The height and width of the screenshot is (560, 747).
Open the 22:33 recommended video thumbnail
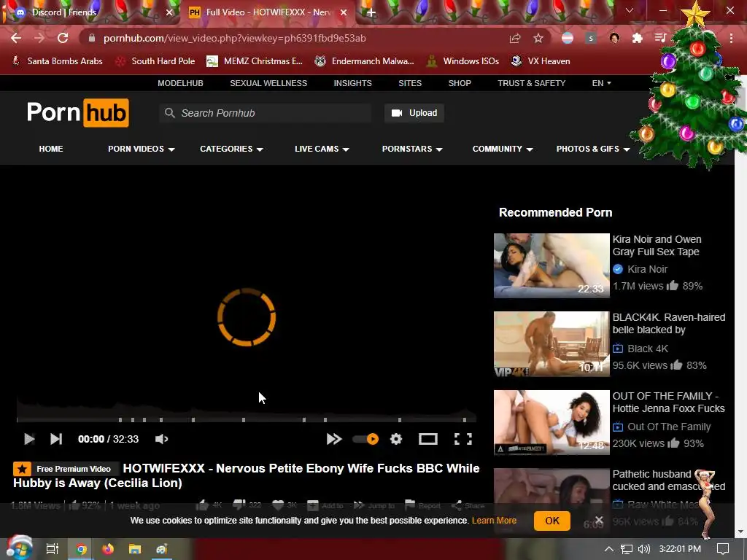(551, 265)
